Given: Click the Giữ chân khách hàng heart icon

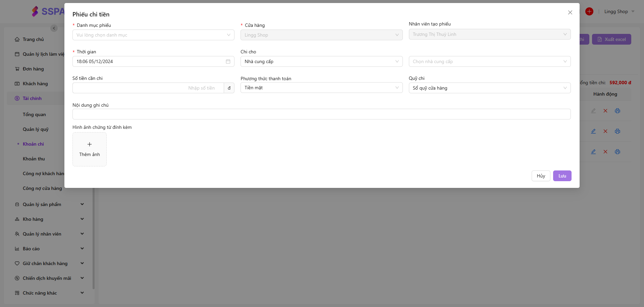Looking at the screenshot, I should point(17,263).
